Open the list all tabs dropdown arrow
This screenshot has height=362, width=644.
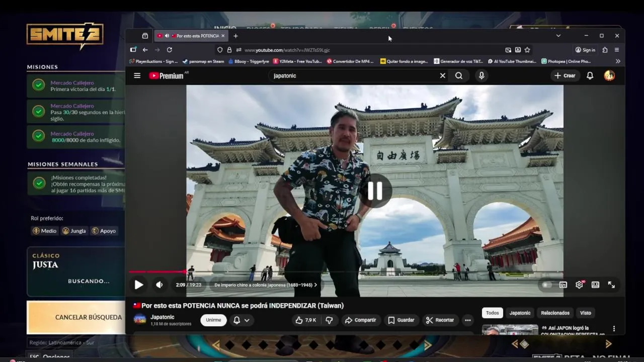[558, 36]
